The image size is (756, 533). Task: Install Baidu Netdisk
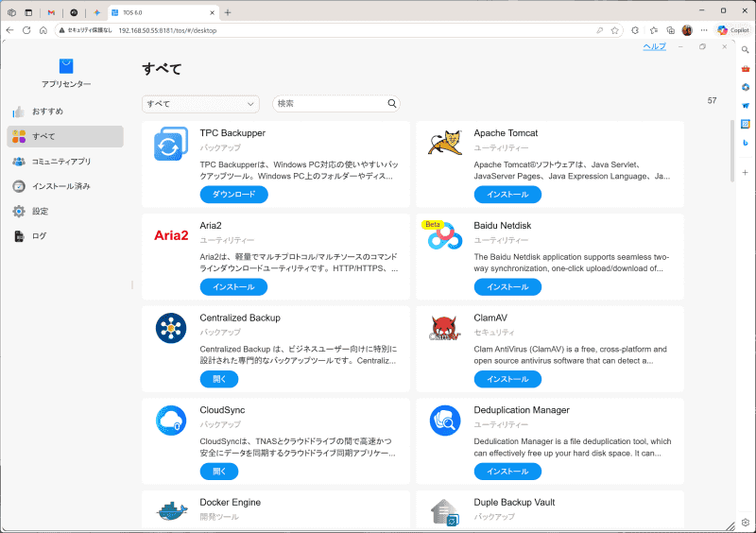pyautogui.click(x=507, y=287)
